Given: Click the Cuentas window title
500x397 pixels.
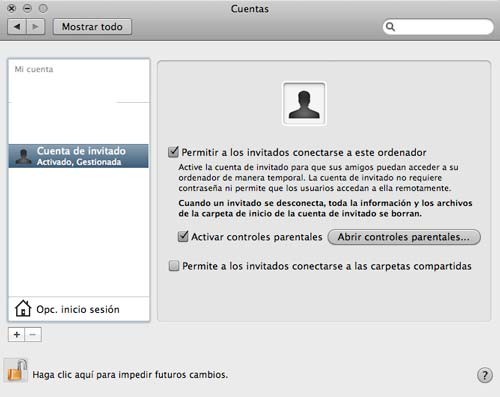Looking at the screenshot, I should pyautogui.click(x=250, y=9).
